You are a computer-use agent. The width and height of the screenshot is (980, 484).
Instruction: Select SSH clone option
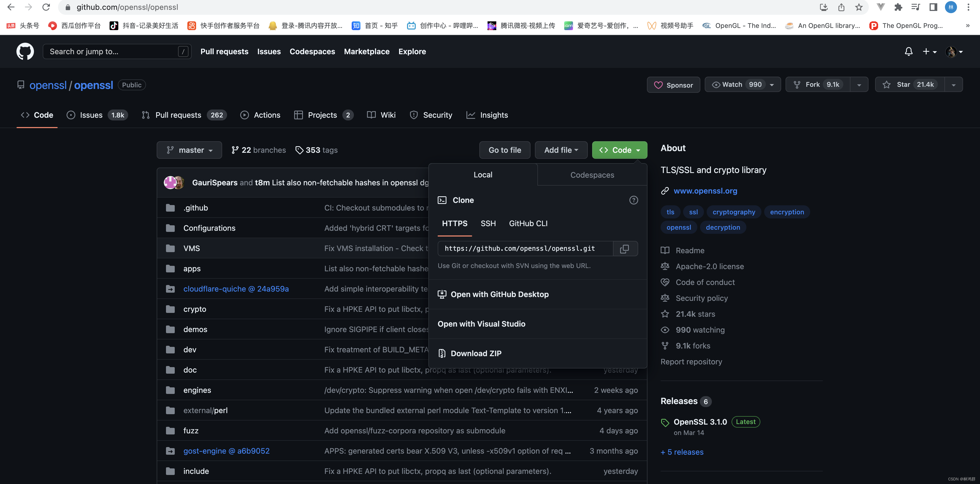(488, 224)
